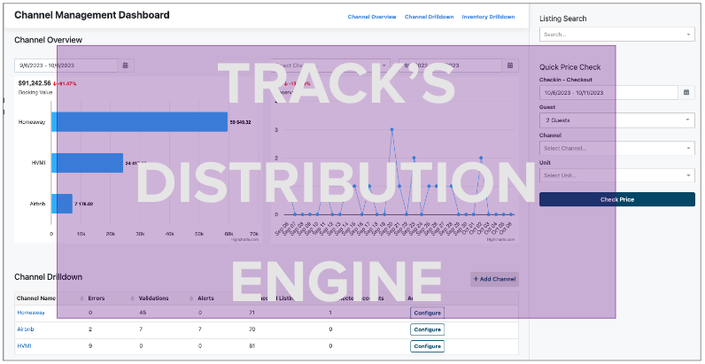Click the overview date range input field
705x364 pixels.
[66, 66]
